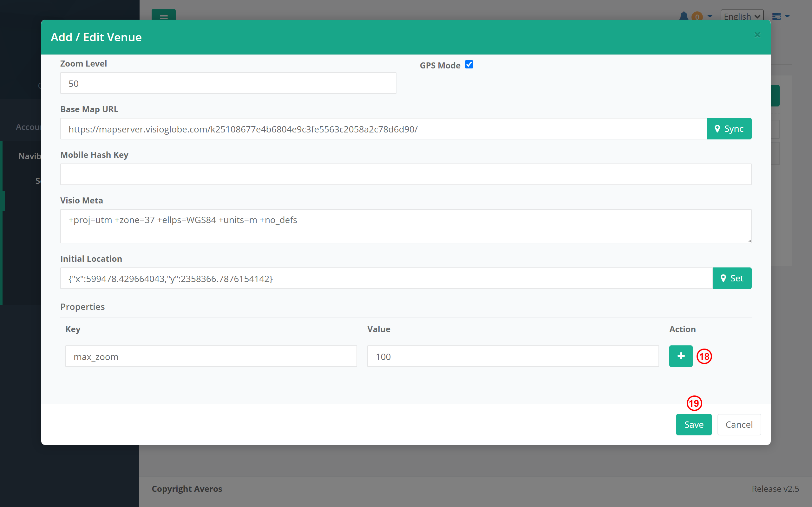The image size is (812, 507).
Task: Uncheck the GPS Mode checkbox
Action: click(469, 64)
